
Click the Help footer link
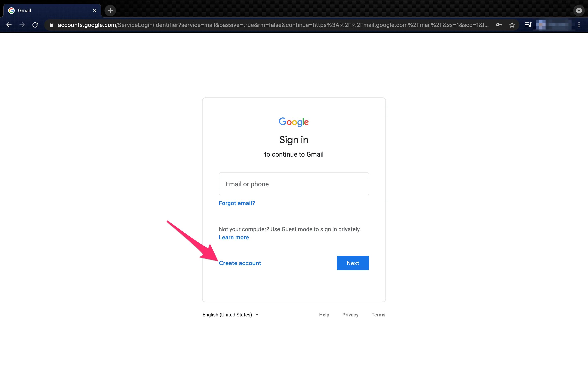(324, 315)
